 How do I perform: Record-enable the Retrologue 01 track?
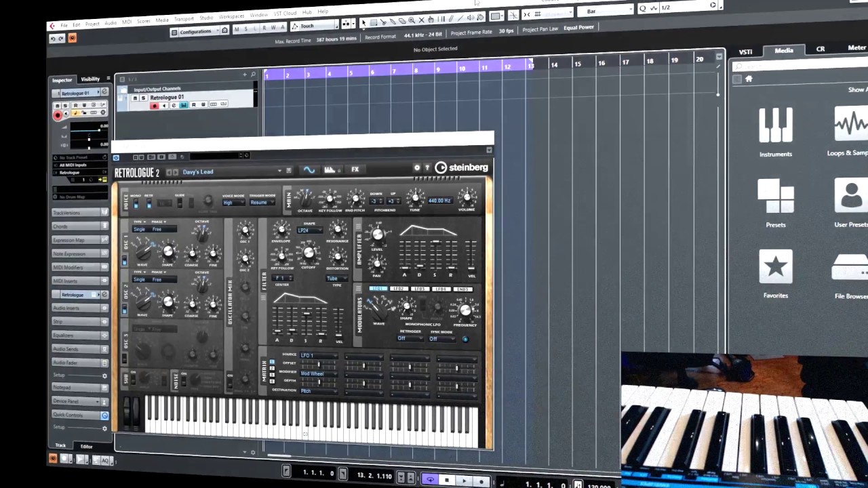[x=155, y=106]
